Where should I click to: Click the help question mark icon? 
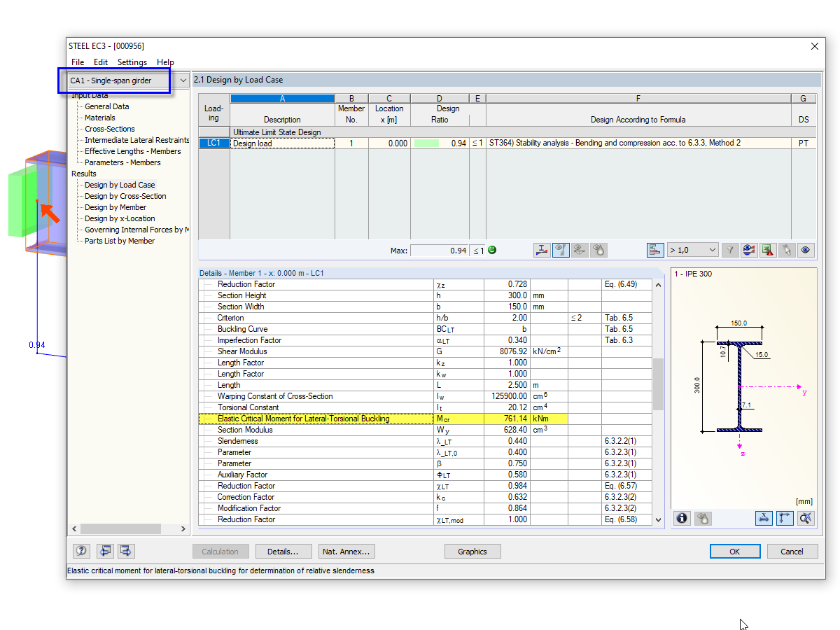click(81, 551)
